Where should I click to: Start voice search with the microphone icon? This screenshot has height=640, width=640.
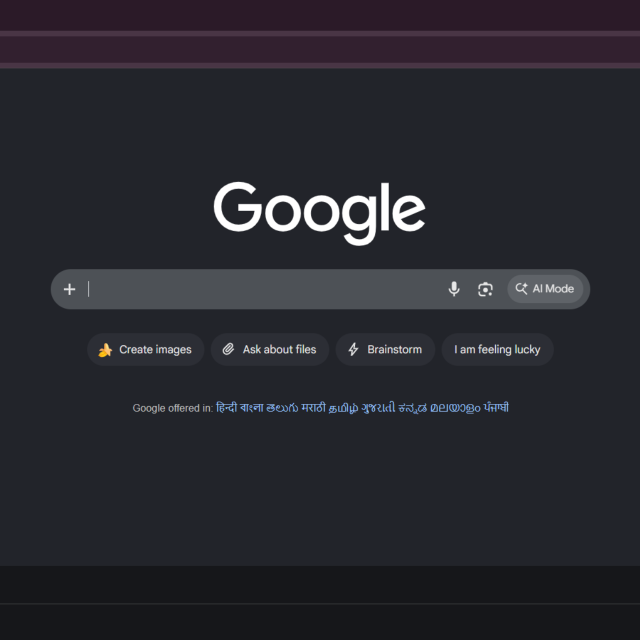[x=454, y=289]
